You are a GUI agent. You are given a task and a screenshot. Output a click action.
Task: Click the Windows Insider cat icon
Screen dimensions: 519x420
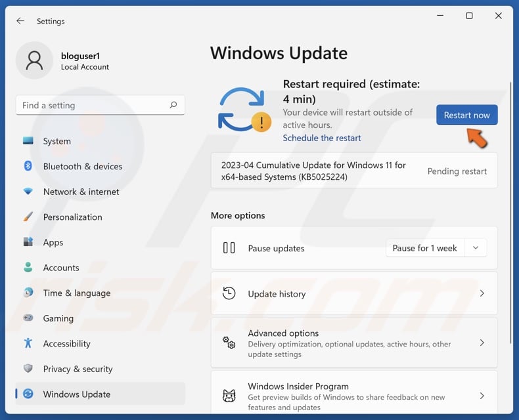229,396
